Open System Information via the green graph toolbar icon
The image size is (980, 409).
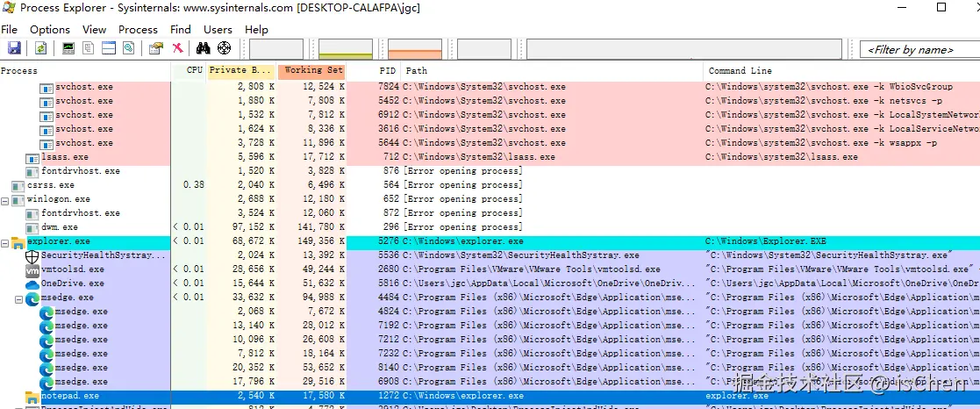click(x=68, y=48)
